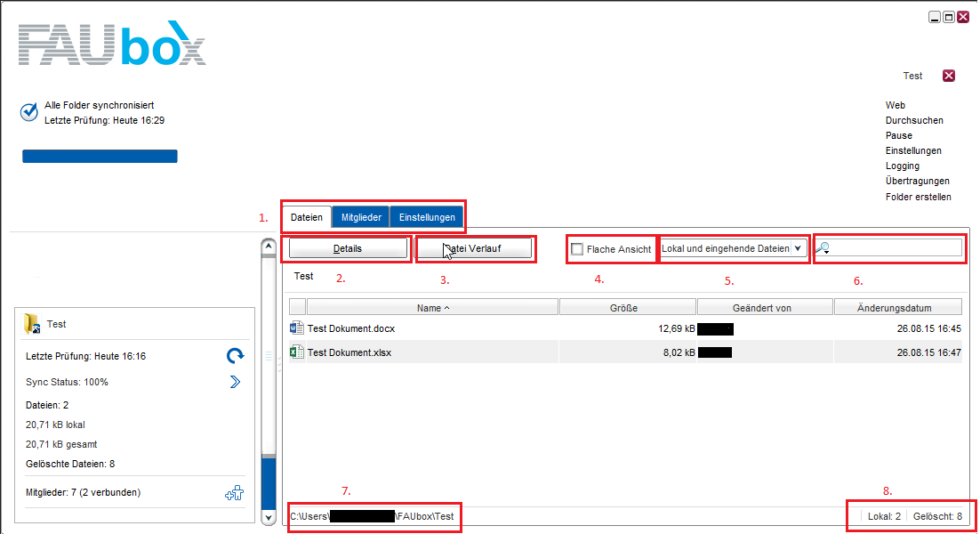Viewport: 980px width, 534px height.
Task: Enable the Flache Ansicht checkbox
Action: (x=577, y=249)
